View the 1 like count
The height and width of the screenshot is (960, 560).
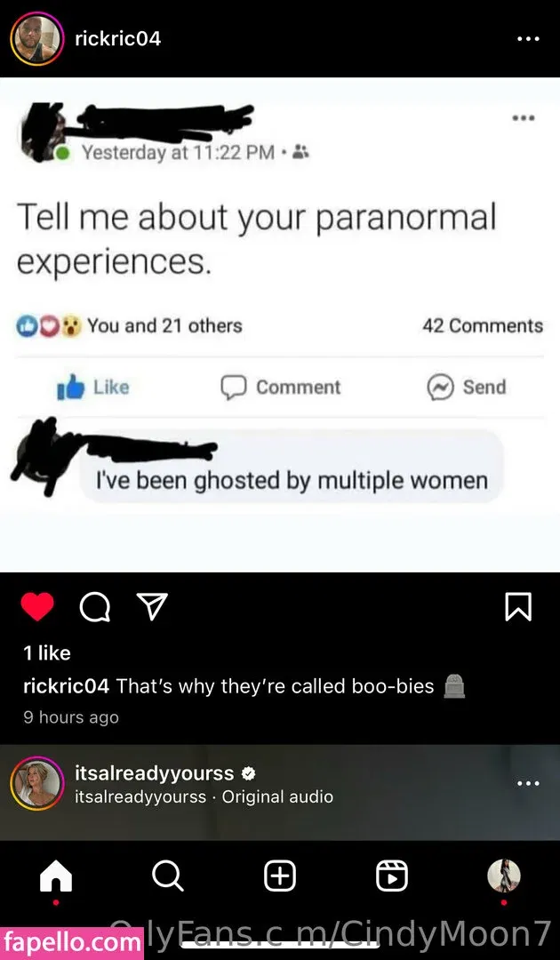pyautogui.click(x=47, y=653)
